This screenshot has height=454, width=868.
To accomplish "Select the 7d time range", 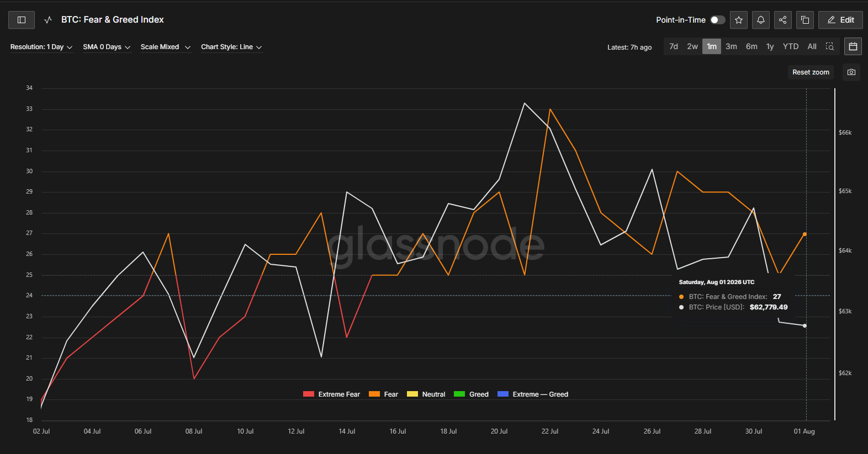I will click(674, 46).
